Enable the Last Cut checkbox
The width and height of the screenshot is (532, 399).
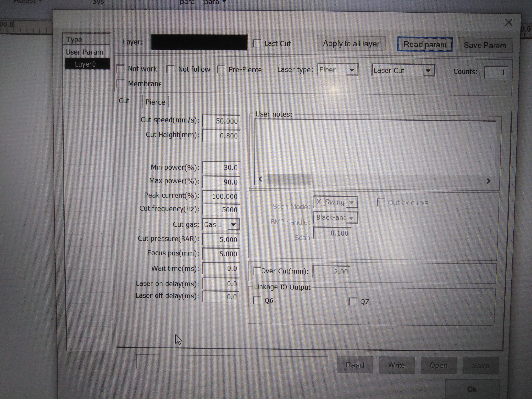(257, 43)
